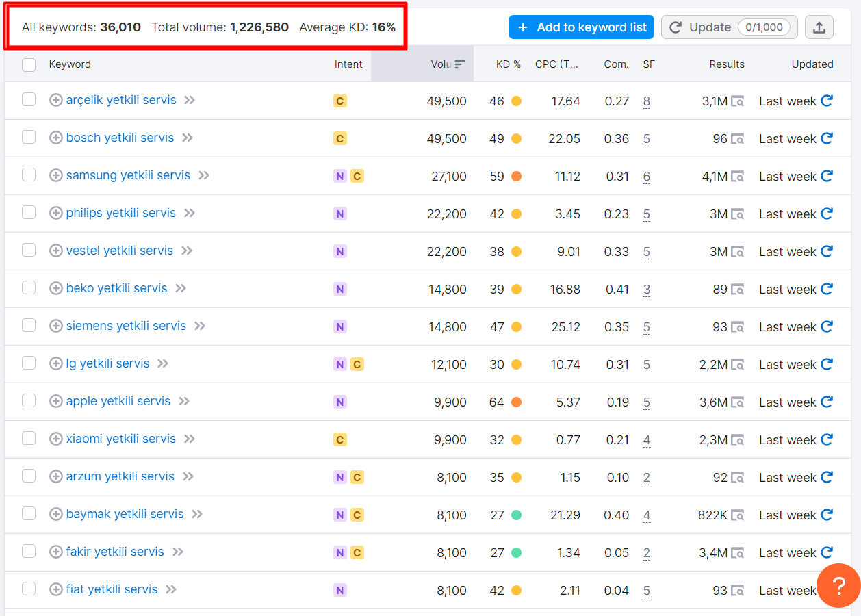Select checkbox for fakir yetkili servis
The image size is (861, 616).
29,552
